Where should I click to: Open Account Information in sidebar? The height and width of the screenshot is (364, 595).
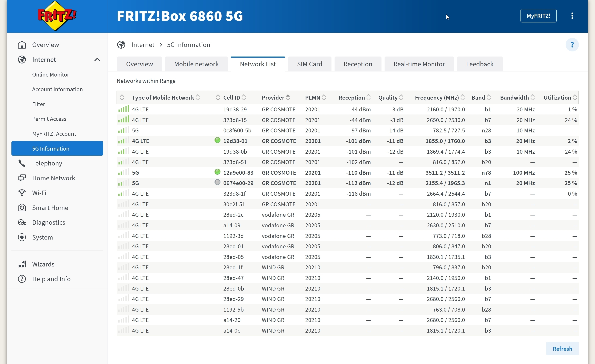(57, 89)
